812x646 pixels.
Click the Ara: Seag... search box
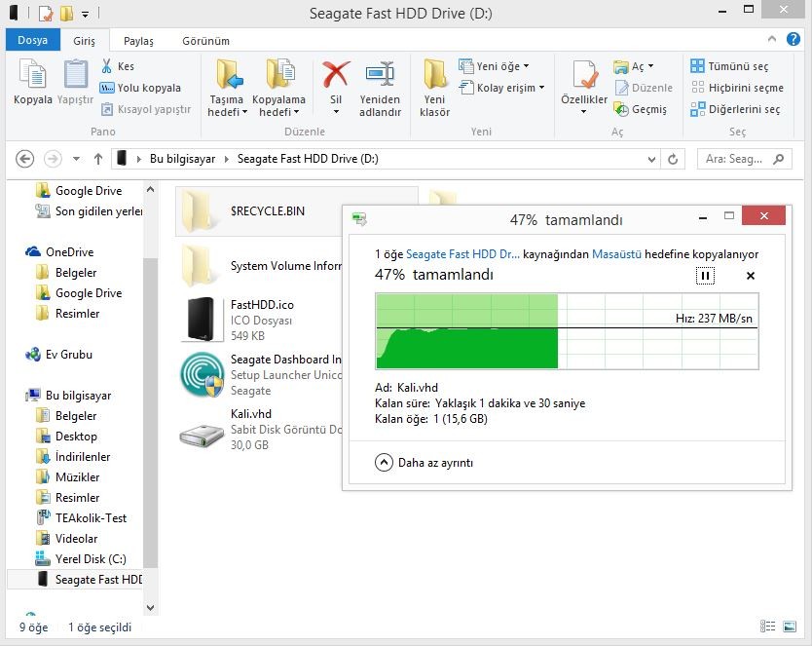point(744,159)
